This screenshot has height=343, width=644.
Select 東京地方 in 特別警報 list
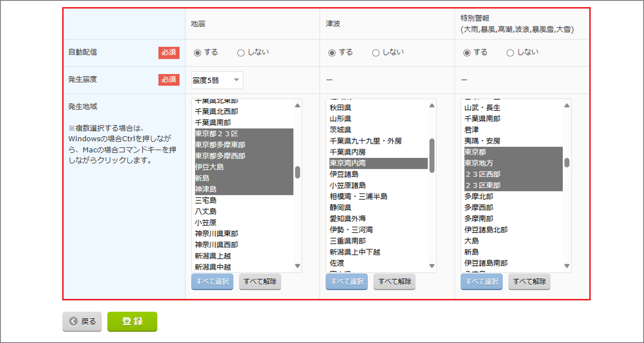pyautogui.click(x=513, y=163)
